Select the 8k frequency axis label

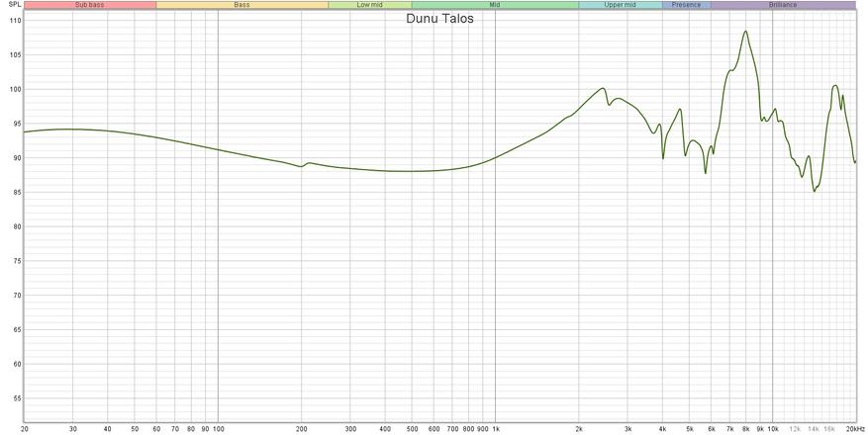pos(745,429)
